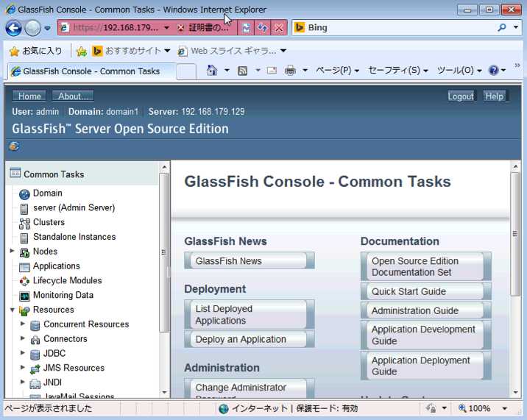
Task: Expand the Nodes tree arrow
Action: tap(12, 251)
